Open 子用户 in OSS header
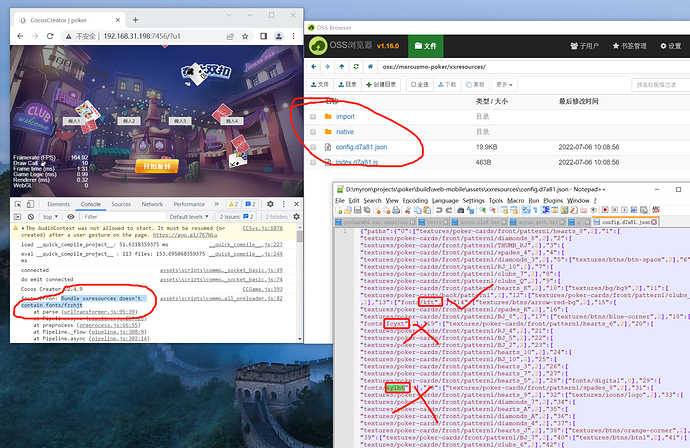Image resolution: width=690 pixels, height=448 pixels. click(584, 46)
